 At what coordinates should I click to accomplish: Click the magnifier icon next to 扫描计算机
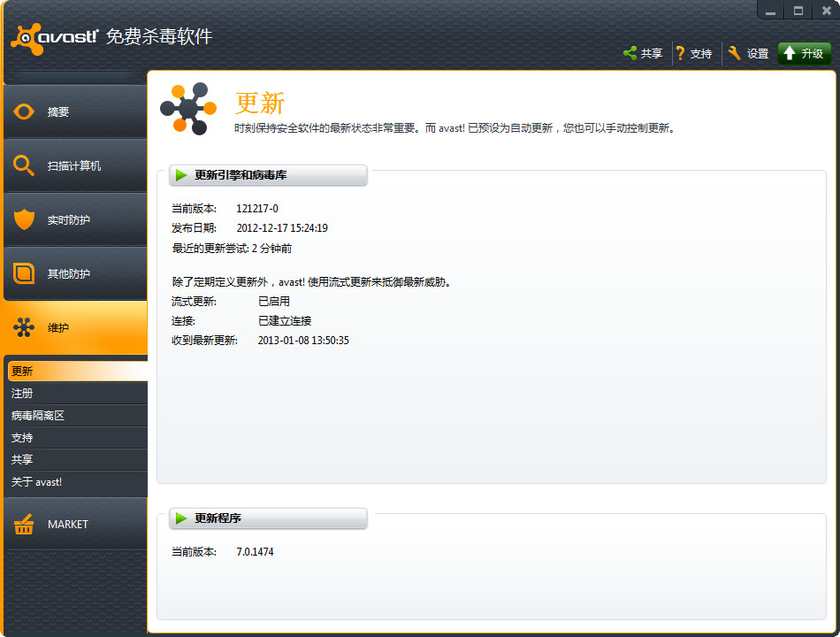pos(24,165)
